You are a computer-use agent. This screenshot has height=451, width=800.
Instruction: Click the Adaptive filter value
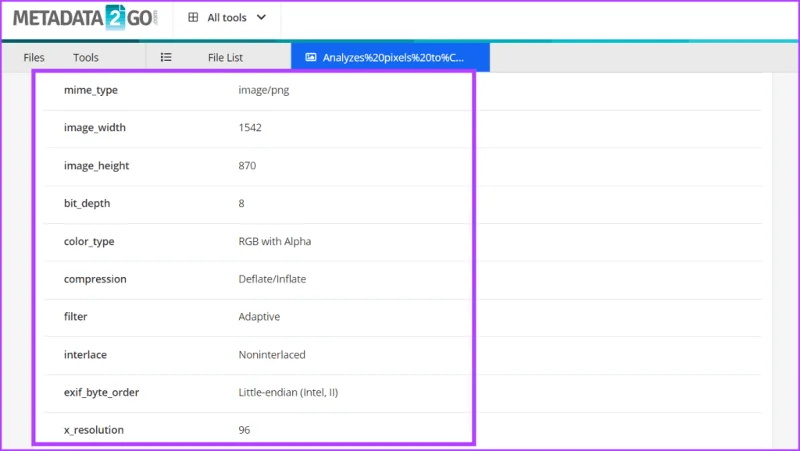pos(259,317)
